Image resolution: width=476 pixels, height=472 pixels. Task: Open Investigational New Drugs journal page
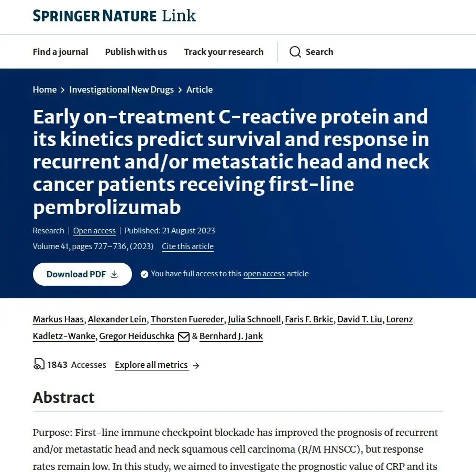pyautogui.click(x=121, y=90)
